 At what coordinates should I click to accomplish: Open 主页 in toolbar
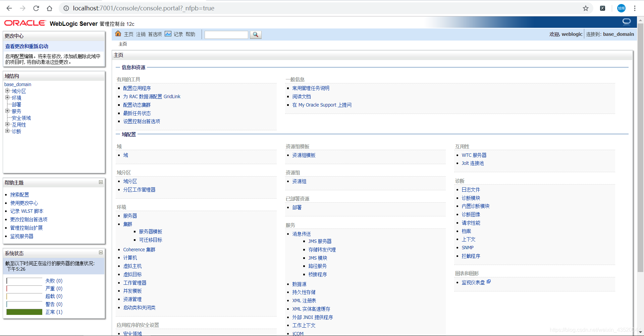[x=129, y=34]
